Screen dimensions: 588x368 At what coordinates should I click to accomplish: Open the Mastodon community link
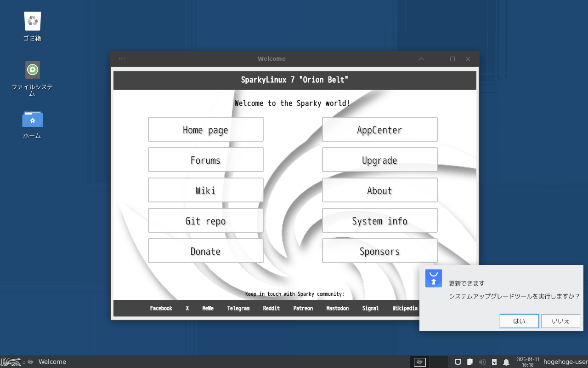(338, 308)
